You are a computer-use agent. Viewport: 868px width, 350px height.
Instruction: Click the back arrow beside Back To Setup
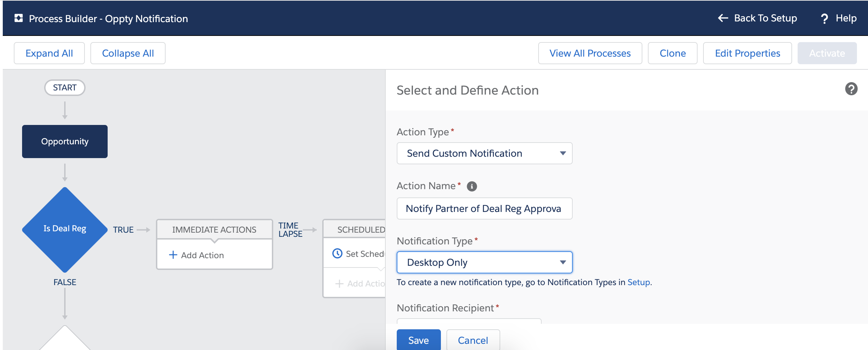tap(722, 18)
